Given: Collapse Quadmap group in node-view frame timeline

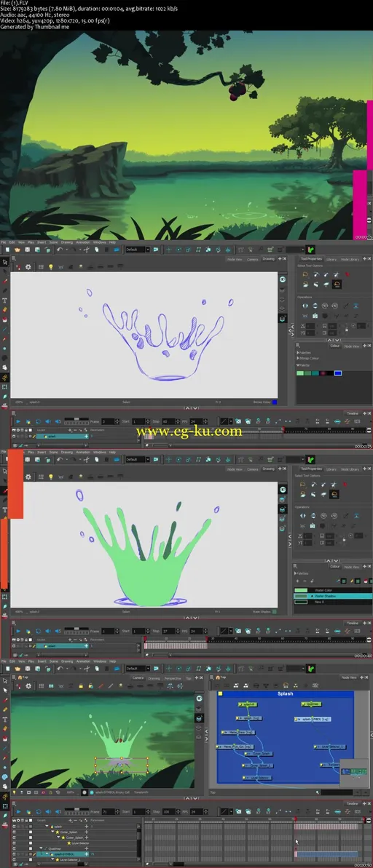Looking at the screenshot, I should point(42,848).
